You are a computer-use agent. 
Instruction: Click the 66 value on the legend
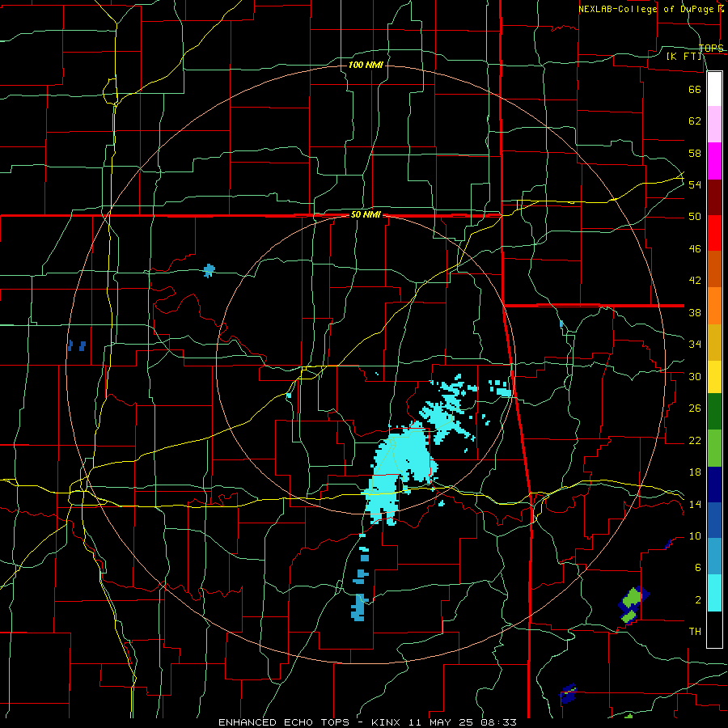click(695, 89)
